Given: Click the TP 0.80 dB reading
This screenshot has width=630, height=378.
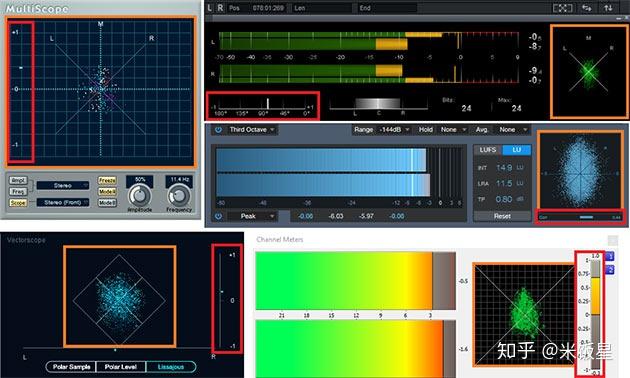Looking at the screenshot, I should 501,199.
